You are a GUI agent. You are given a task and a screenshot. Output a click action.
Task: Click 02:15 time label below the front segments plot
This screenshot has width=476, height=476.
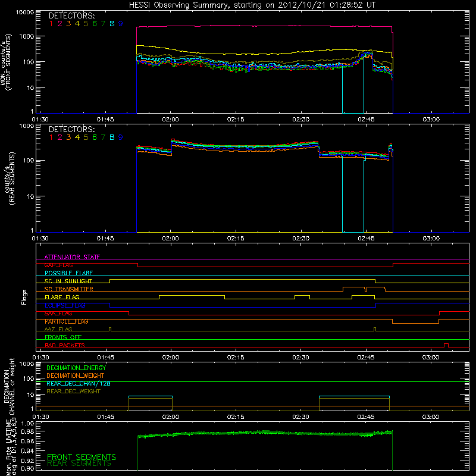236,120
